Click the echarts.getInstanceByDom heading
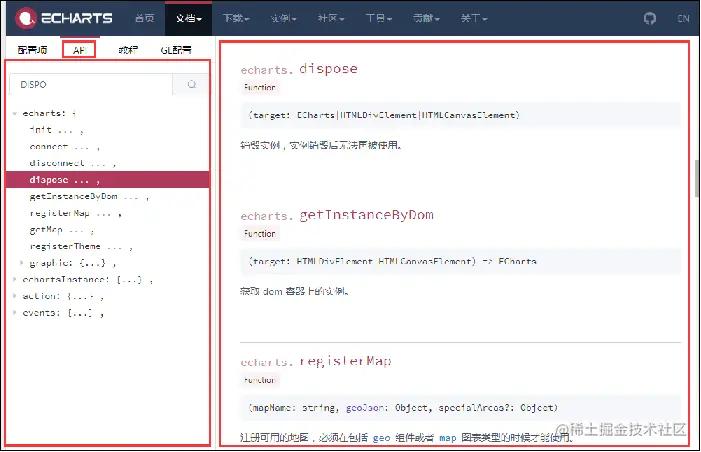This screenshot has width=701, height=452. coord(337,215)
